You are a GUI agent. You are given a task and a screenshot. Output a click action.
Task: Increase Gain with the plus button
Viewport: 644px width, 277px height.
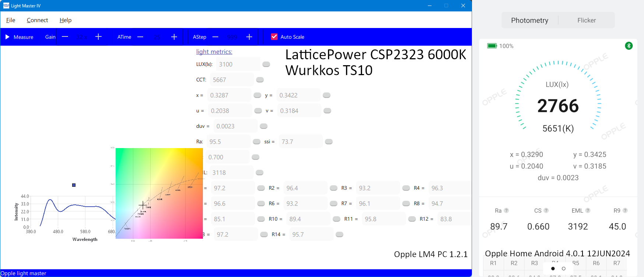[98, 37]
